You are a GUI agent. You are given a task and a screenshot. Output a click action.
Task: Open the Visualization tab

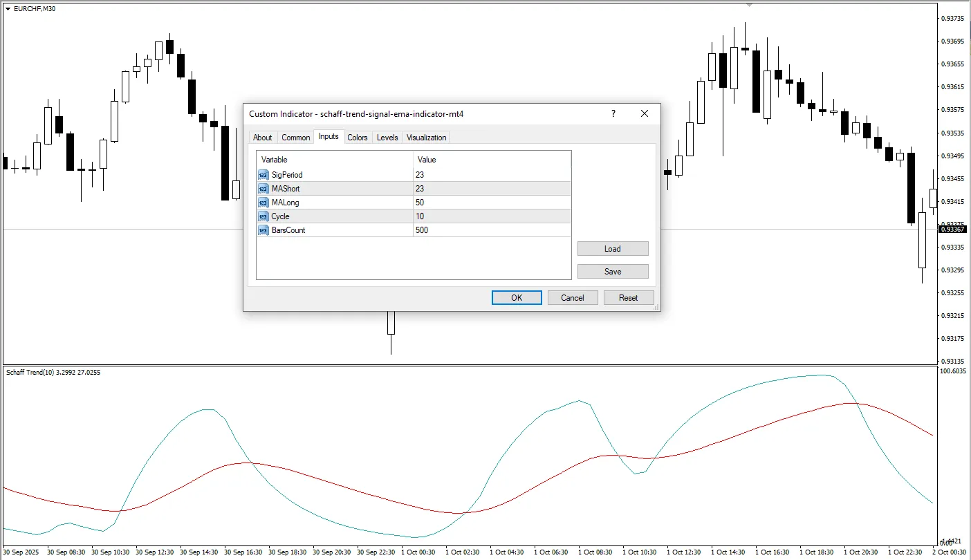tap(425, 137)
